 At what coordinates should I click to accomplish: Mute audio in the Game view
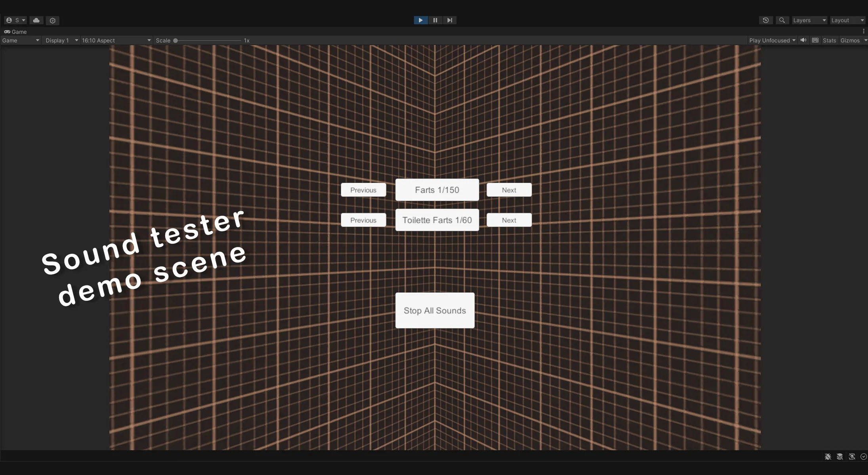coord(803,40)
